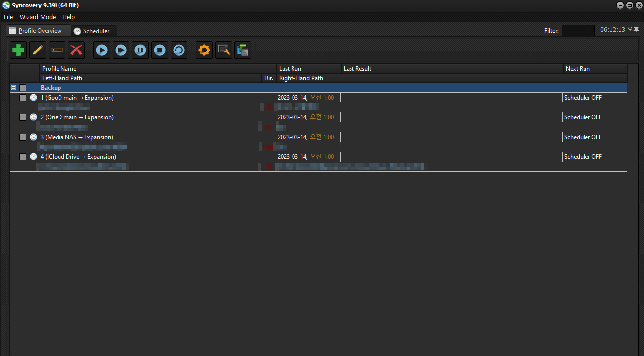Sort by Profile Name column header
Image resolution: width=644 pixels, height=356 pixels.
click(158, 69)
